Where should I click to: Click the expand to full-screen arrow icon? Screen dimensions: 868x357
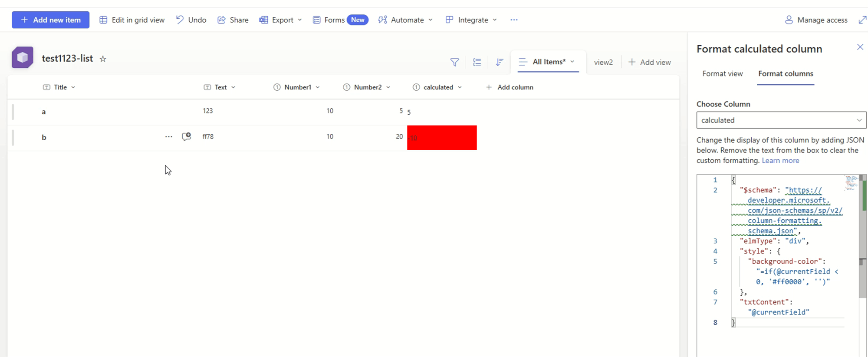click(862, 20)
